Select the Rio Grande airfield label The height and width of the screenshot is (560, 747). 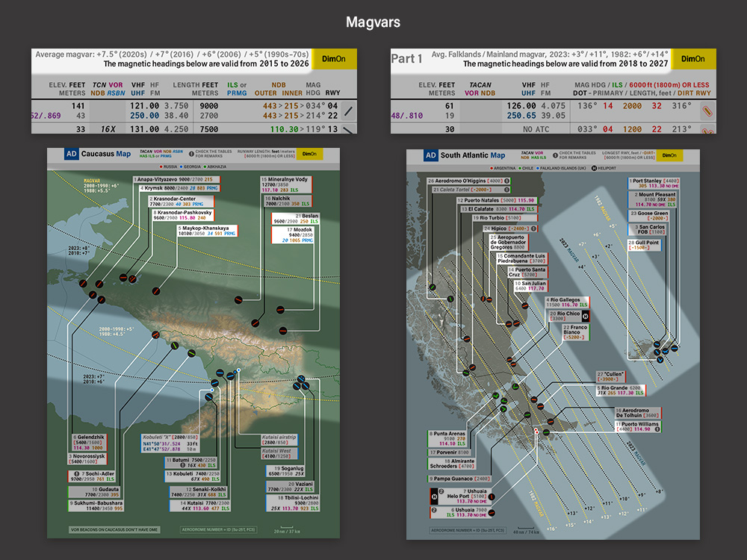click(622, 391)
